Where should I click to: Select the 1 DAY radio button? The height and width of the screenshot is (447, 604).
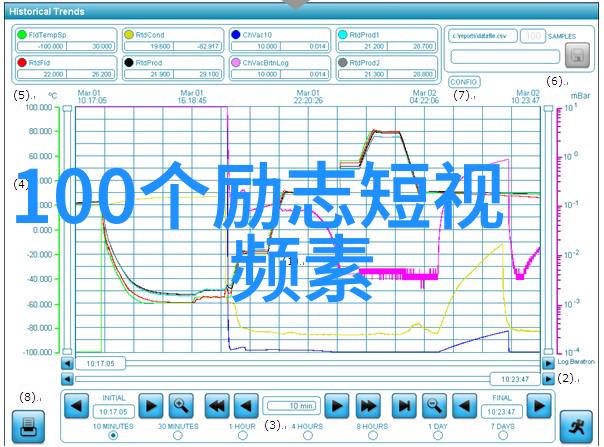[438, 435]
